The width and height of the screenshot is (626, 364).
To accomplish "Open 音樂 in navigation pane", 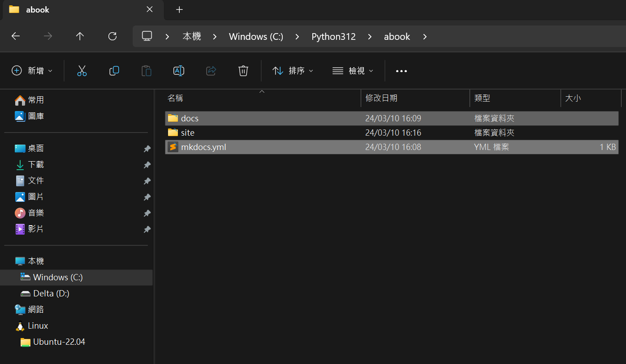I will tap(36, 213).
